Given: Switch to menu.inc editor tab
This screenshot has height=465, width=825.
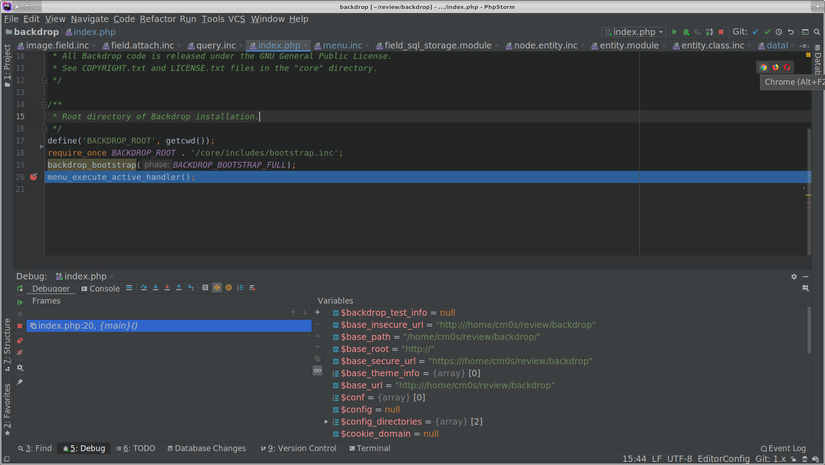Looking at the screenshot, I should 342,46.
